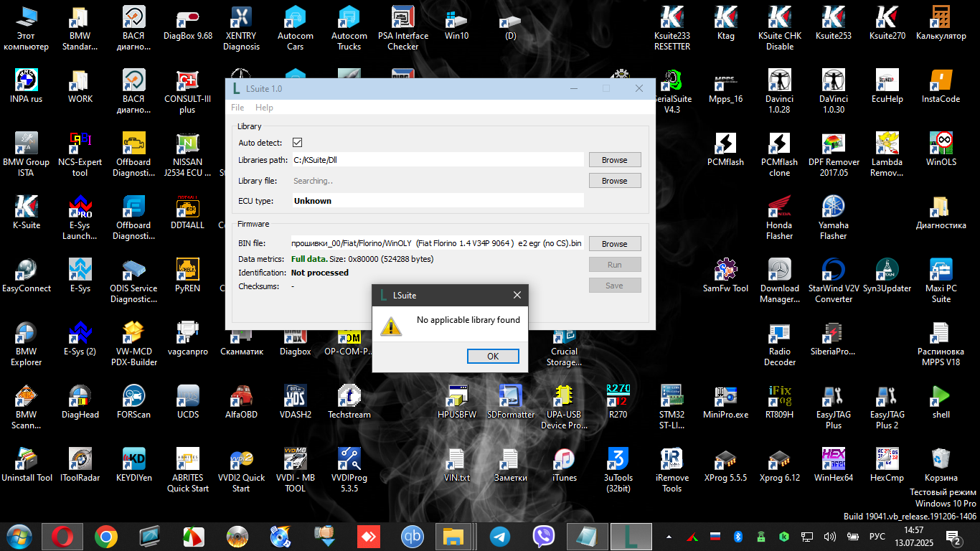Close the 'No applicable library found' dialog
This screenshot has height=551, width=980.
point(517,295)
